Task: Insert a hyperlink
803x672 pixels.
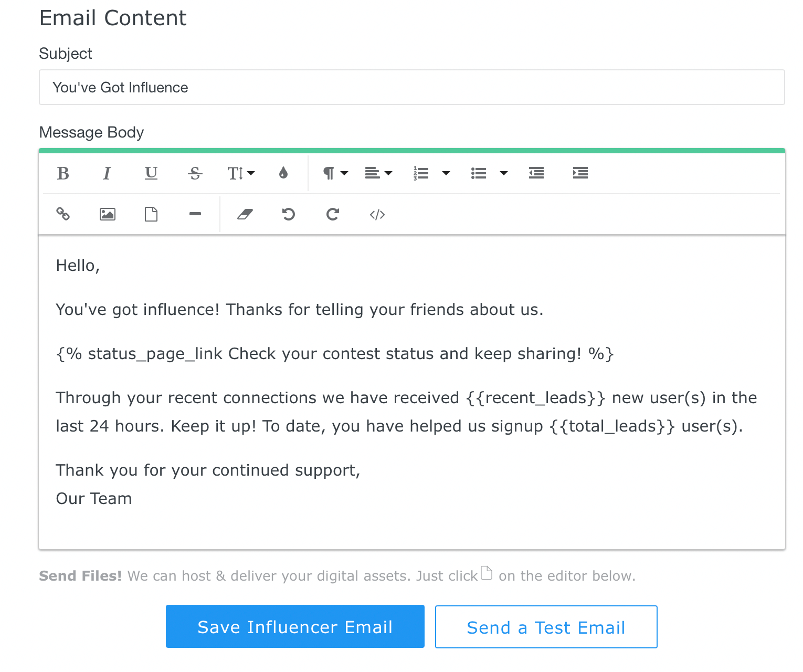Action: pyautogui.click(x=63, y=214)
